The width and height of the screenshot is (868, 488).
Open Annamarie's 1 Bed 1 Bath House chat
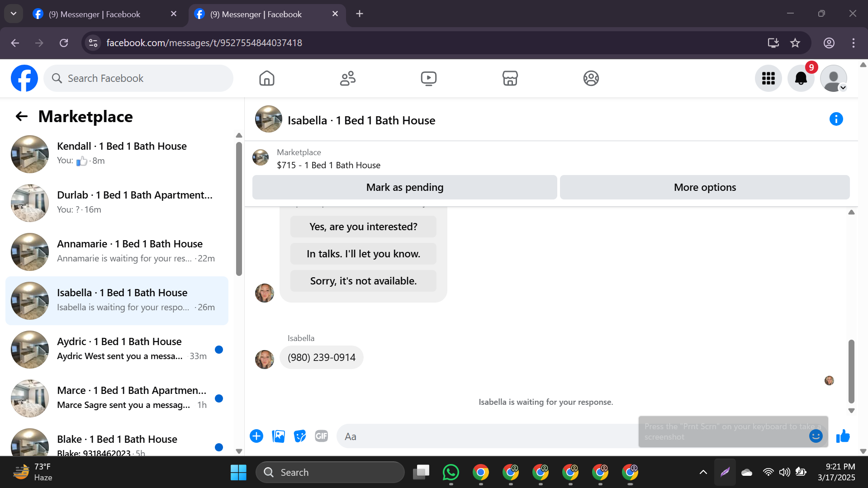click(117, 251)
